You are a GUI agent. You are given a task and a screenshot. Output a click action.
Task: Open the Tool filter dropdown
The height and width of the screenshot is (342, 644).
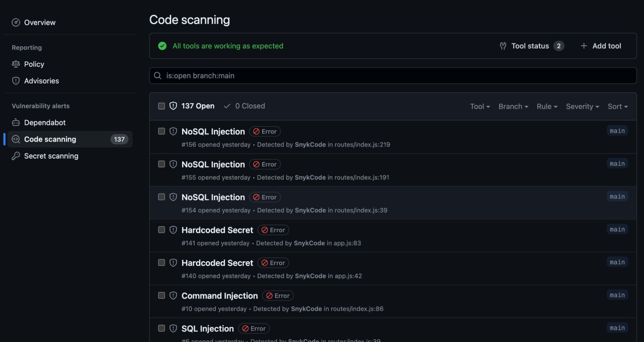[x=480, y=106]
